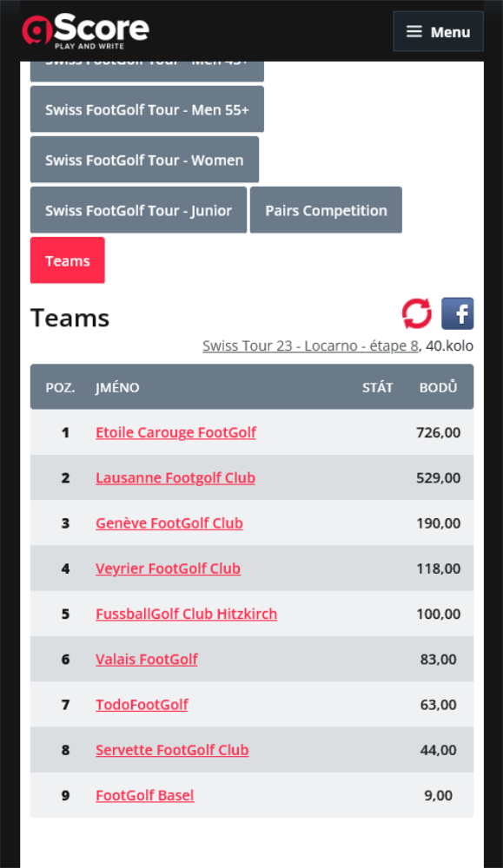Open Swiss Tour 23 - Locarno étape 8 link
Image resolution: width=503 pixels, height=868 pixels.
coord(310,346)
